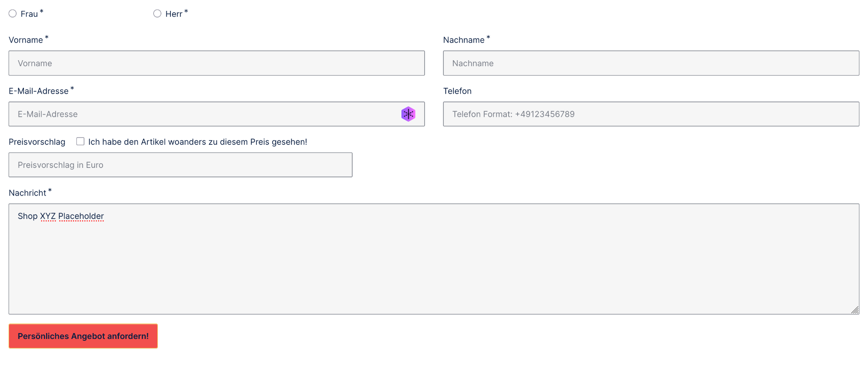Focus the Nachname text input box
The width and height of the screenshot is (868, 367).
pyautogui.click(x=651, y=63)
